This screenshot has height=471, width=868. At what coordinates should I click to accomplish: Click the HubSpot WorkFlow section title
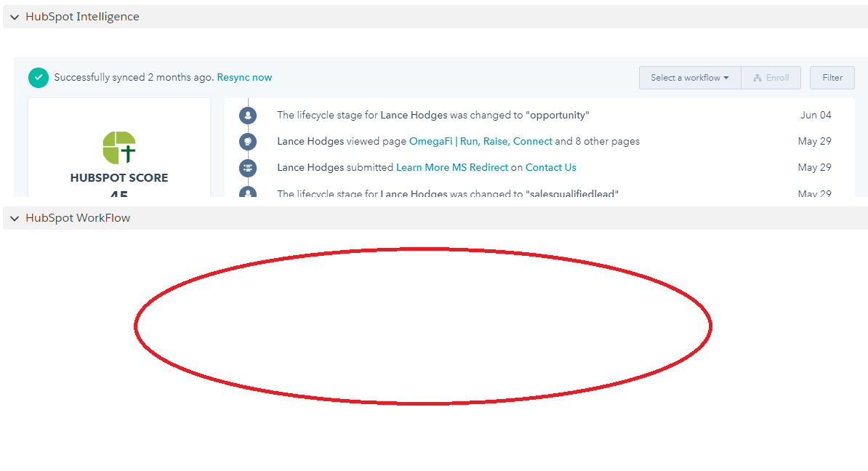point(78,218)
